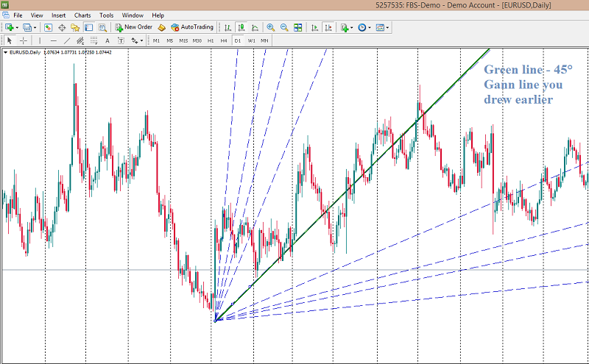This screenshot has width=589, height=364.
Task: Switch to the H4 timeframe
Action: (x=224, y=40)
